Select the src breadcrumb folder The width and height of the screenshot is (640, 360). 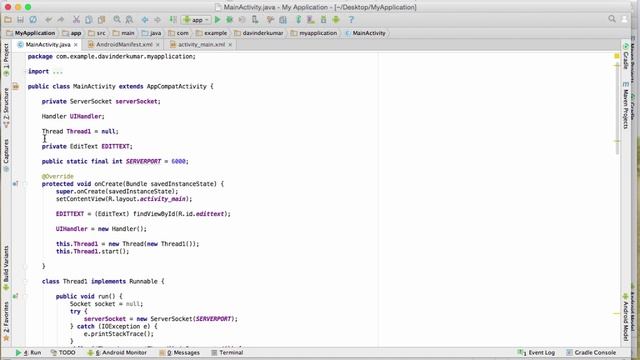97,33
